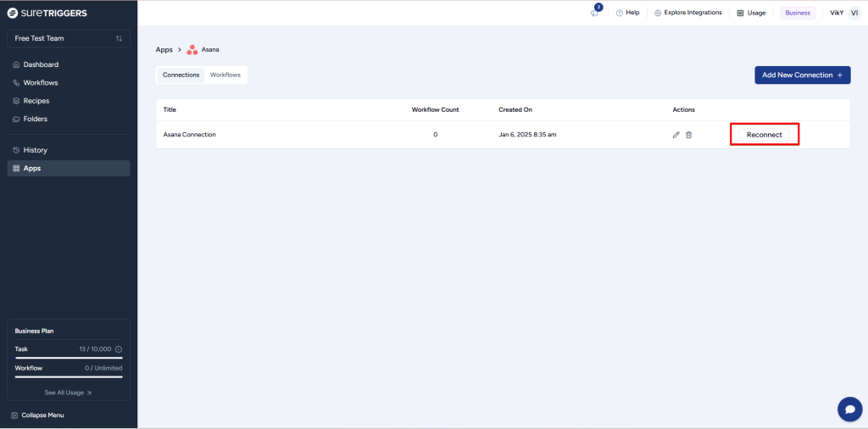Switch to the Workflows tab
This screenshot has height=429, width=868.
coord(225,75)
